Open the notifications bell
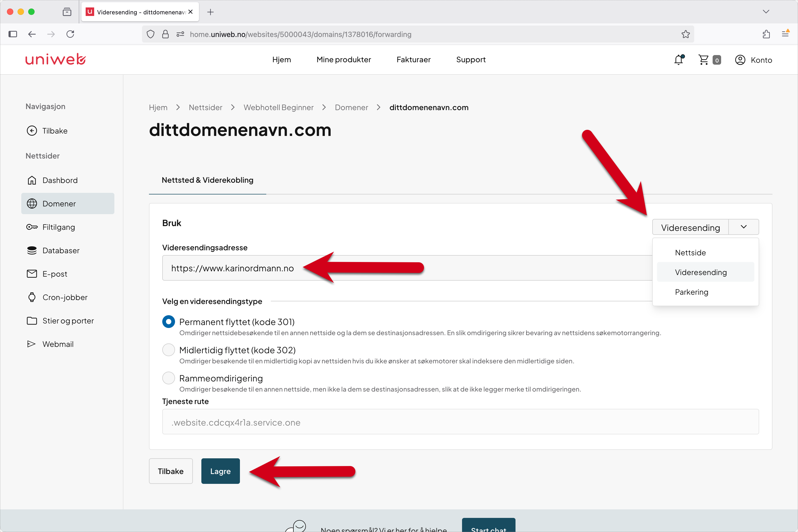Image resolution: width=798 pixels, height=532 pixels. click(679, 60)
